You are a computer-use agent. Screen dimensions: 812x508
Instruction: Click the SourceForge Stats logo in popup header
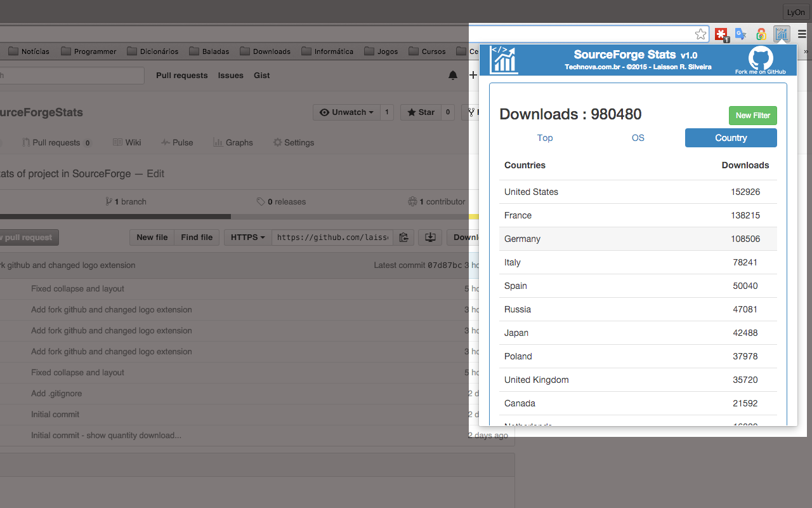click(x=503, y=60)
